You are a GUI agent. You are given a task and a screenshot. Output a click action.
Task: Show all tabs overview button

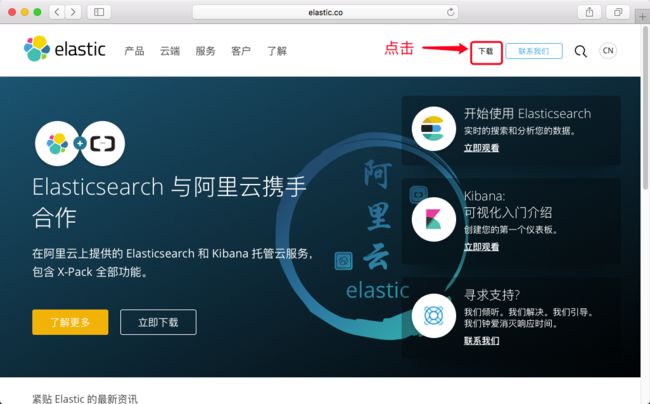point(618,12)
